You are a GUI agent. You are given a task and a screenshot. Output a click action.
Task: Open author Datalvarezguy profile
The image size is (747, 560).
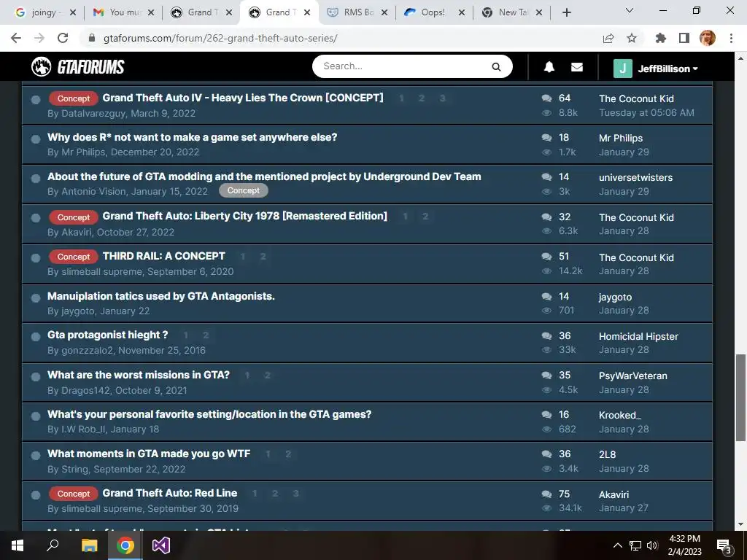93,113
